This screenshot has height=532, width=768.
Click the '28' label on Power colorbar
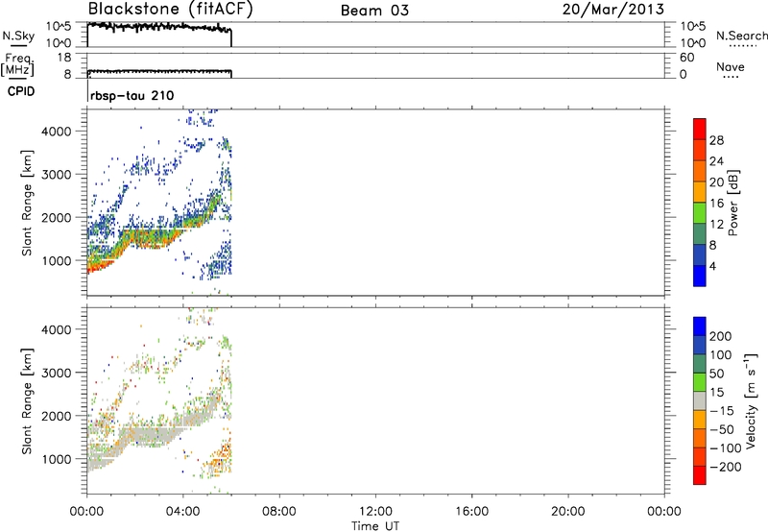coord(716,140)
